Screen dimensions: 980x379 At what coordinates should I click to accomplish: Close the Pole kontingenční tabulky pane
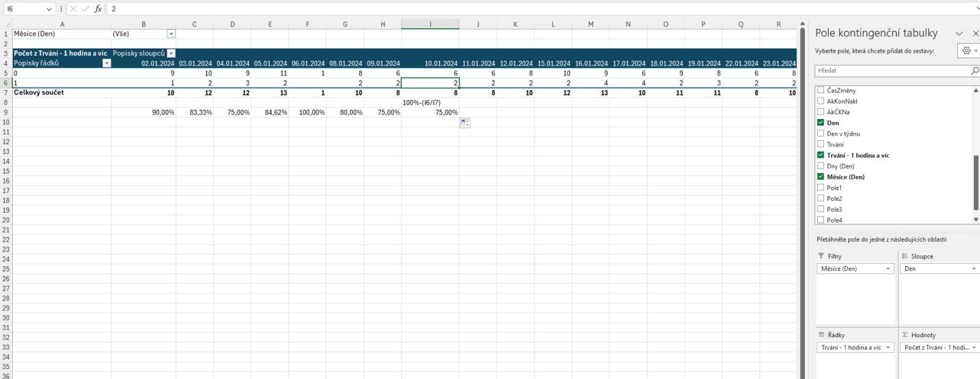point(976,33)
